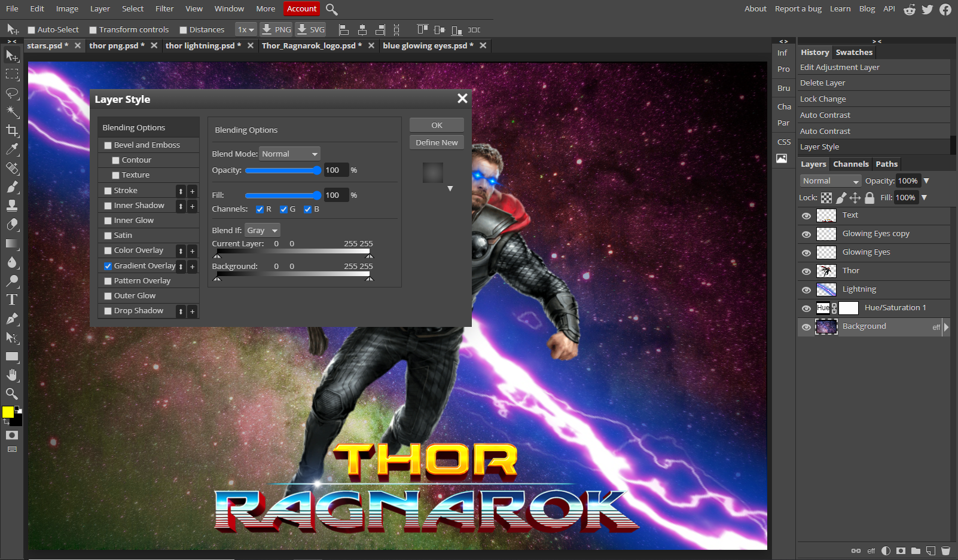Add another Stroke with plus button
The image size is (958, 560).
(x=193, y=191)
